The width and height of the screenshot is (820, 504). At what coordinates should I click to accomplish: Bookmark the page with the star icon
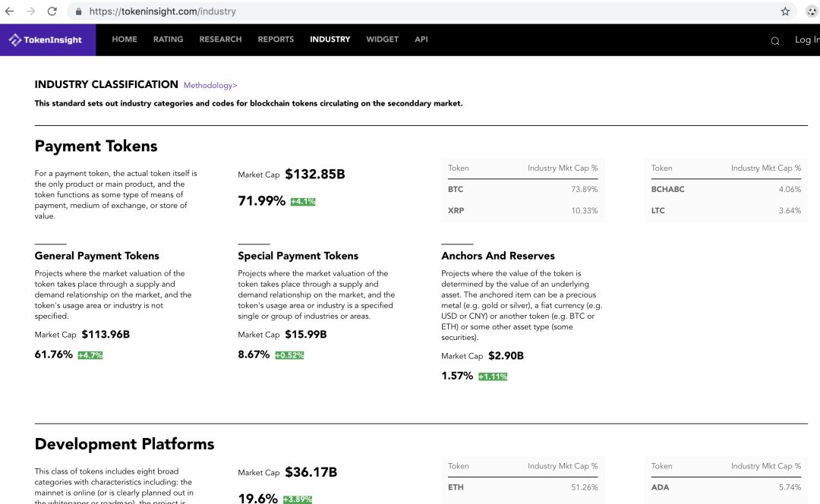(785, 11)
